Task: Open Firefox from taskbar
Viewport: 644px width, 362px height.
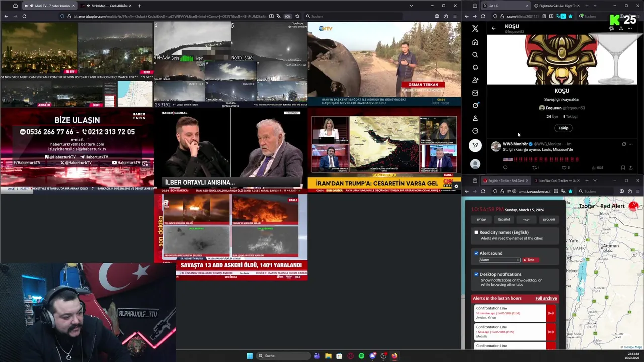Action: coord(394,356)
